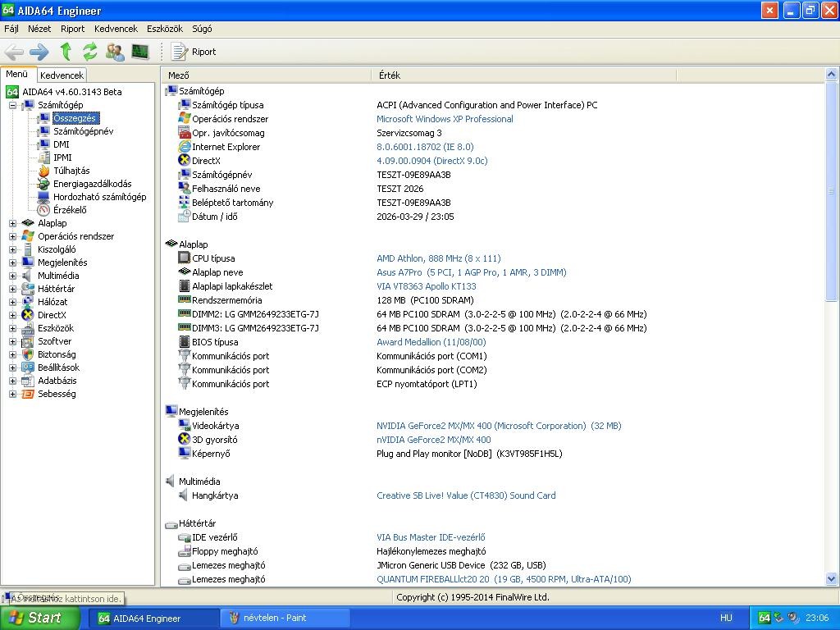
Task: Select the DMI tree item
Action: click(61, 144)
